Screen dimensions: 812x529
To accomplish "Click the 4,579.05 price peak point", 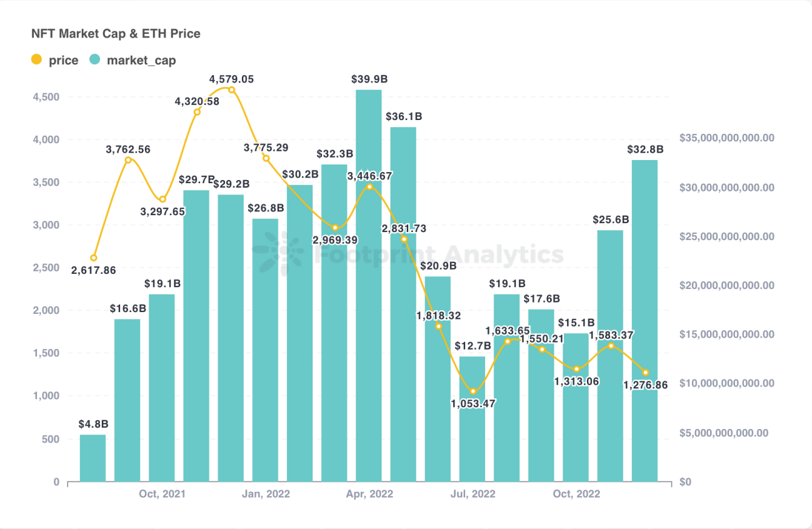I will click(x=231, y=90).
